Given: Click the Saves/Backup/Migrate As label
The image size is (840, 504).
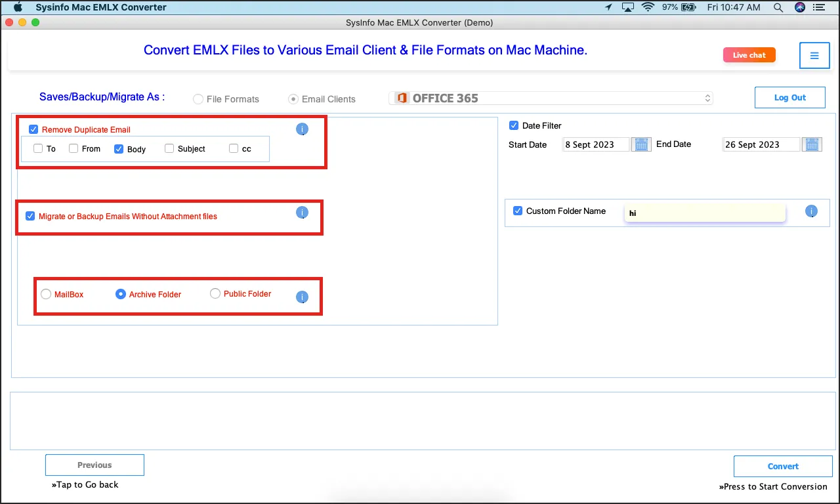Looking at the screenshot, I should pyautogui.click(x=102, y=96).
